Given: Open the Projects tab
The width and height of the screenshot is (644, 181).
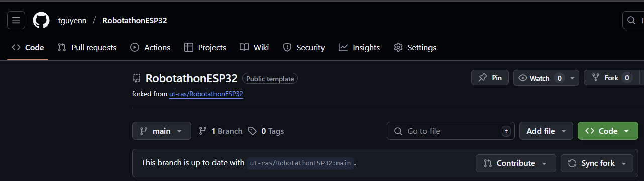Looking at the screenshot, I should click(x=205, y=48).
